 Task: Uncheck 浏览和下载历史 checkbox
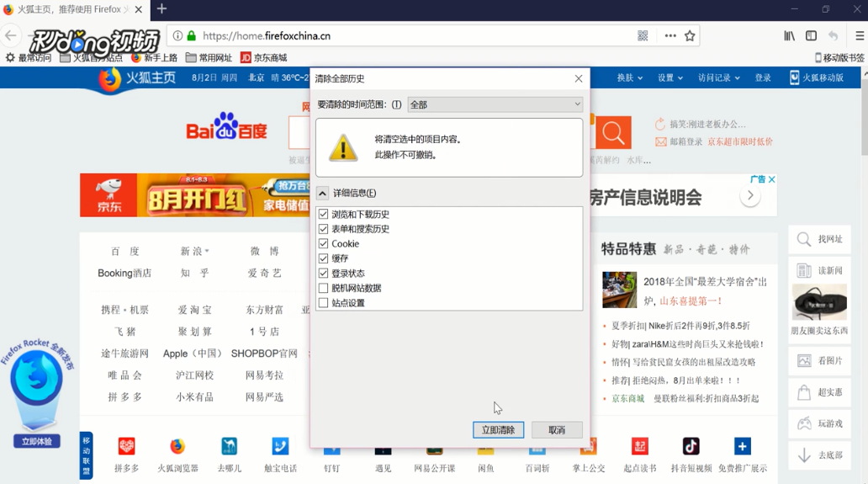point(323,215)
